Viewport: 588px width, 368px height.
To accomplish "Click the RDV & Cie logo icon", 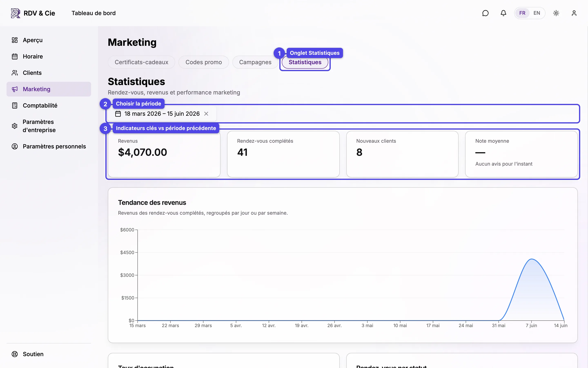I will [x=16, y=13].
